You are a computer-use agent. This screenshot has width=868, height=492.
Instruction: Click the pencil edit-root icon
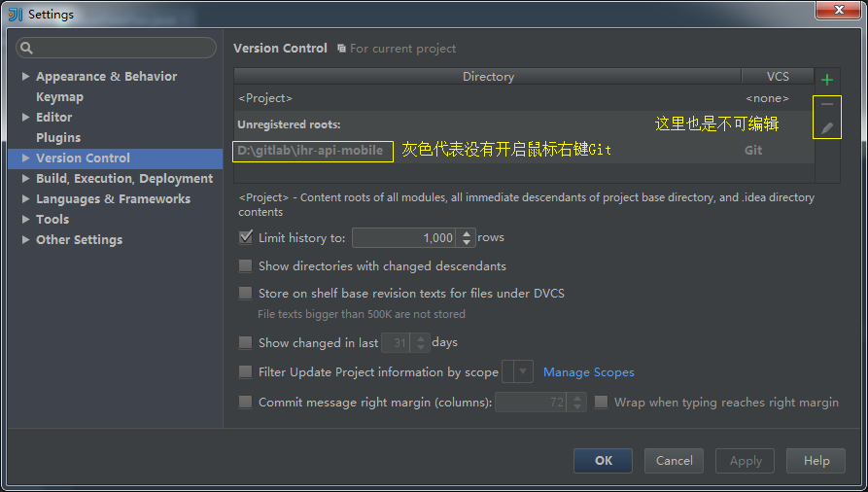point(827,128)
